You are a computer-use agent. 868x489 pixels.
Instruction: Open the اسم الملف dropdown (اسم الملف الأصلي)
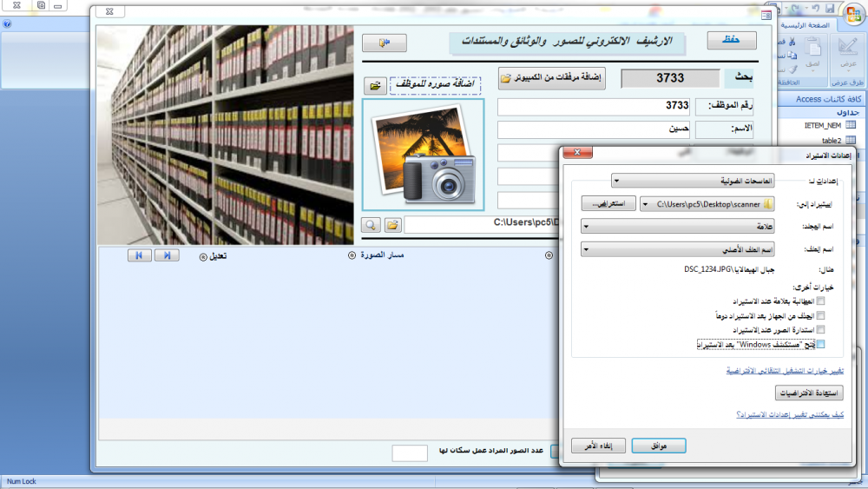tap(678, 249)
